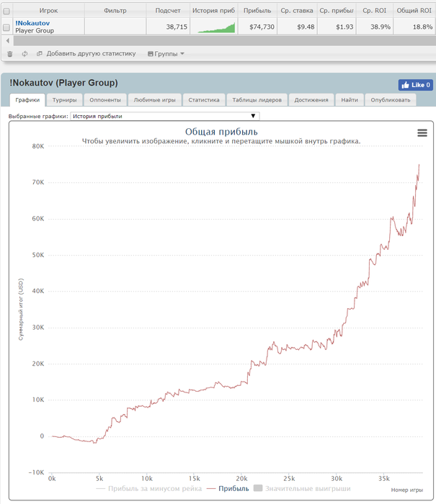The height and width of the screenshot is (504, 436).
Task: Toggle Прибыль за минусом рейка legend
Action: 149,489
